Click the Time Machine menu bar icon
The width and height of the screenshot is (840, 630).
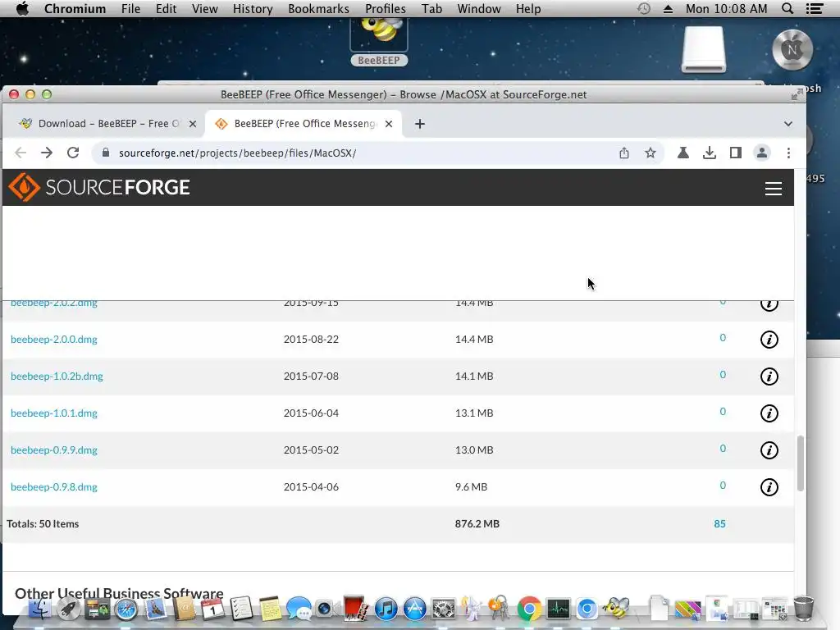pos(644,8)
